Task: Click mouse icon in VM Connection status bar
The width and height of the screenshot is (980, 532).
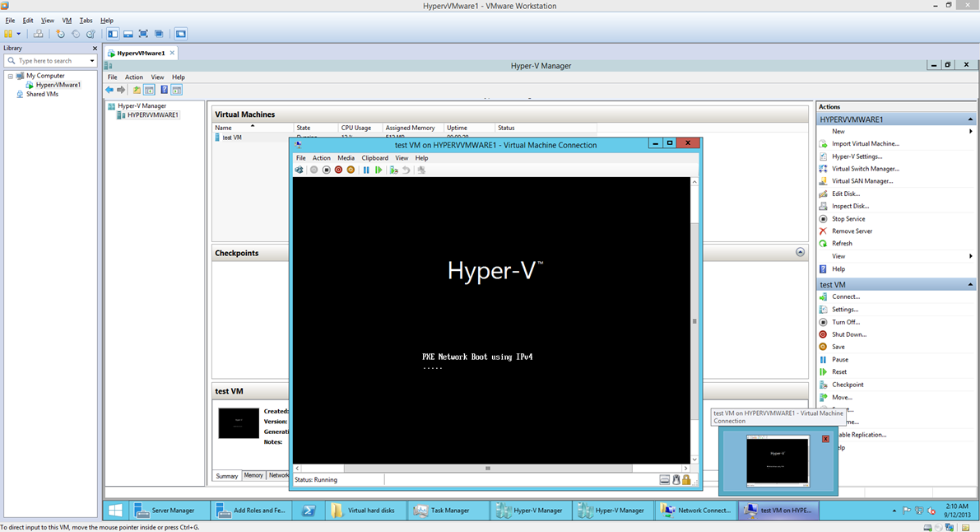Action: click(676, 480)
